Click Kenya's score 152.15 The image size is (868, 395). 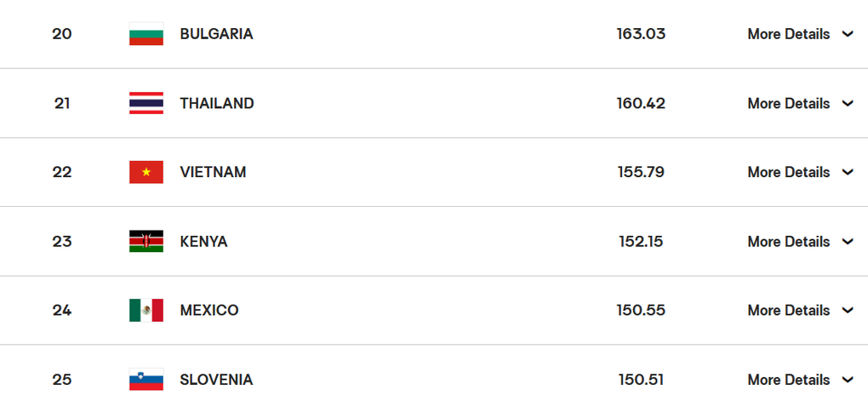tap(641, 242)
